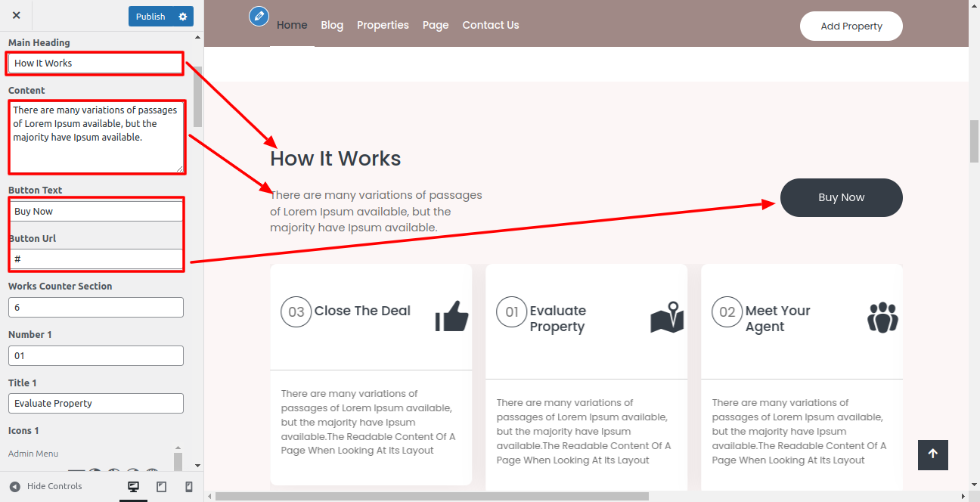Switch to tablet preview mode
The height and width of the screenshot is (502, 980).
tap(161, 487)
